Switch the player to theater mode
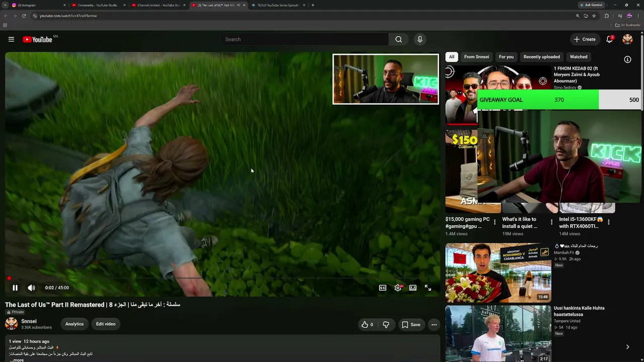The width and height of the screenshot is (644, 362). 413,288
